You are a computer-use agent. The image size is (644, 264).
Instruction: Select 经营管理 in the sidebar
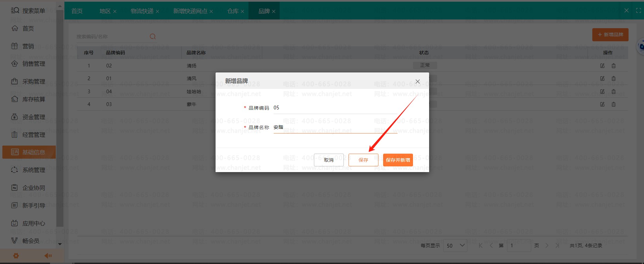pos(28,135)
